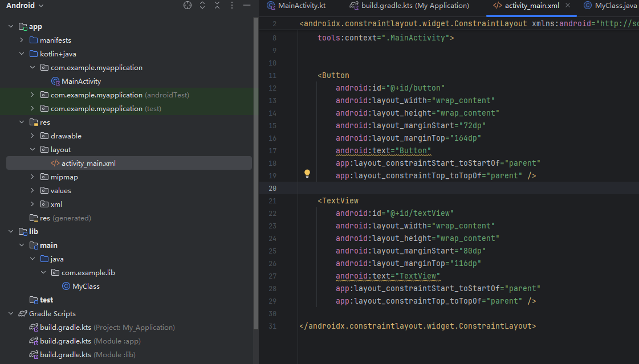Click the yellow lightbulb quick-fix icon
This screenshot has width=639, height=364.
[x=307, y=173]
